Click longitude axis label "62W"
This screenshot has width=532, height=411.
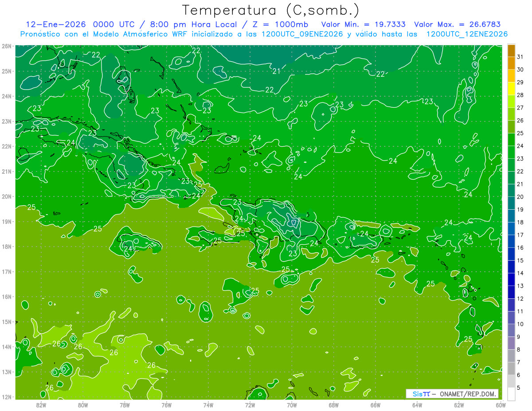click(x=459, y=405)
